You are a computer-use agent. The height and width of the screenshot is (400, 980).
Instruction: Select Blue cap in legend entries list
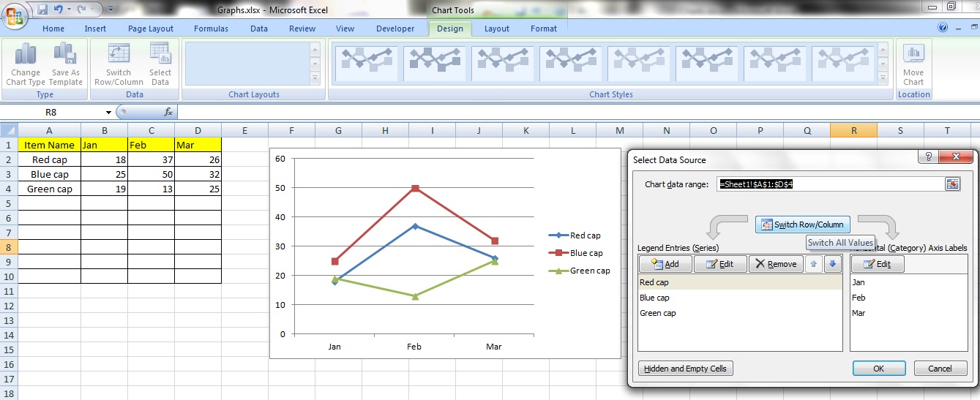pos(654,298)
